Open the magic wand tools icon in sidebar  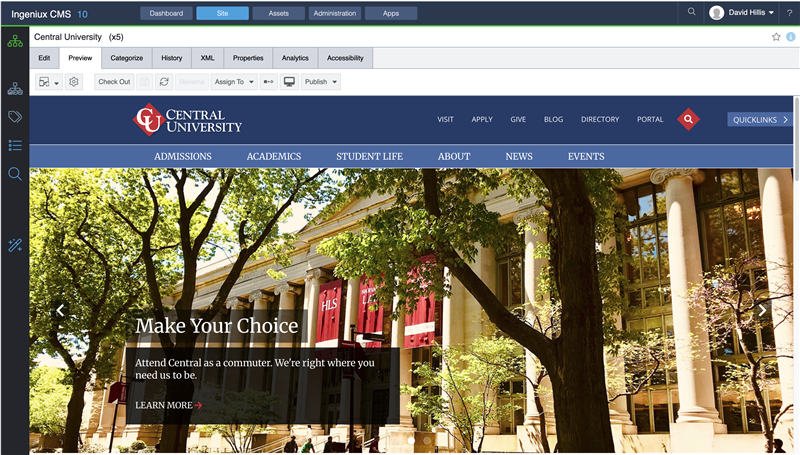15,245
